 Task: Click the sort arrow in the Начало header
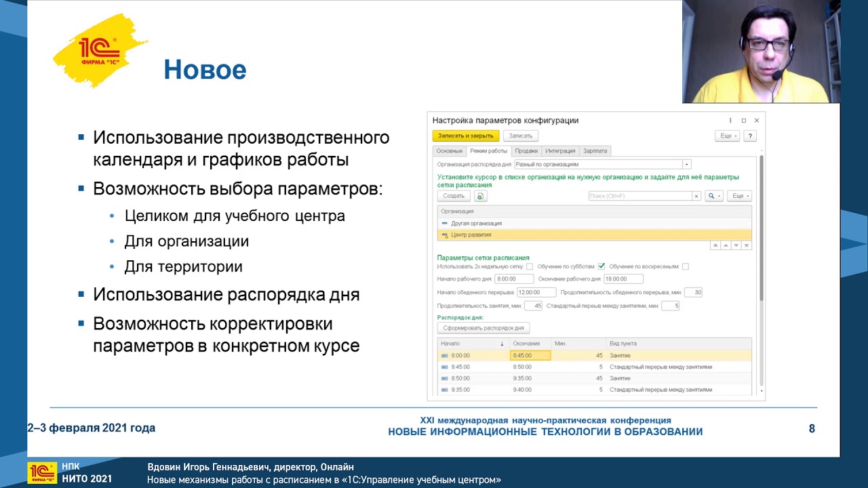[x=502, y=344]
